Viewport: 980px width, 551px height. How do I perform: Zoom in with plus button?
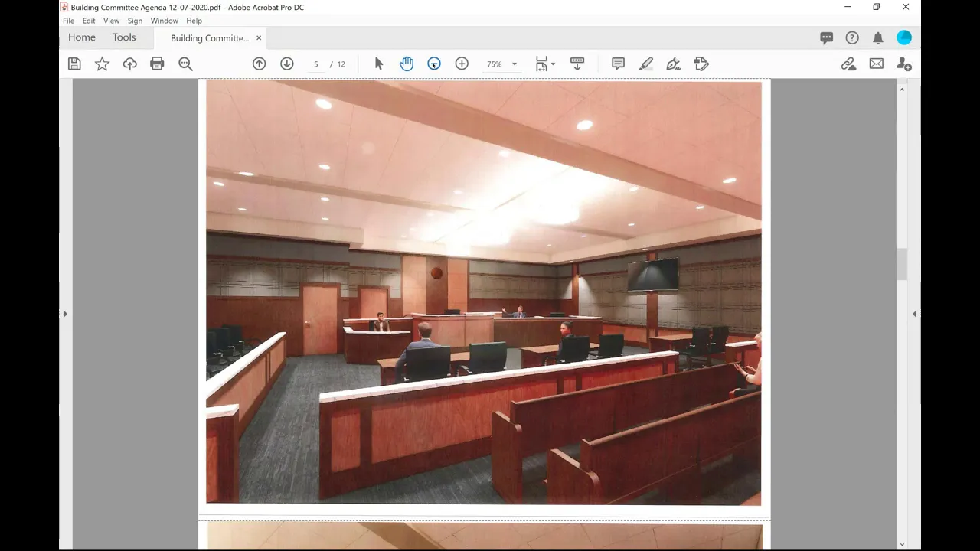tap(462, 64)
